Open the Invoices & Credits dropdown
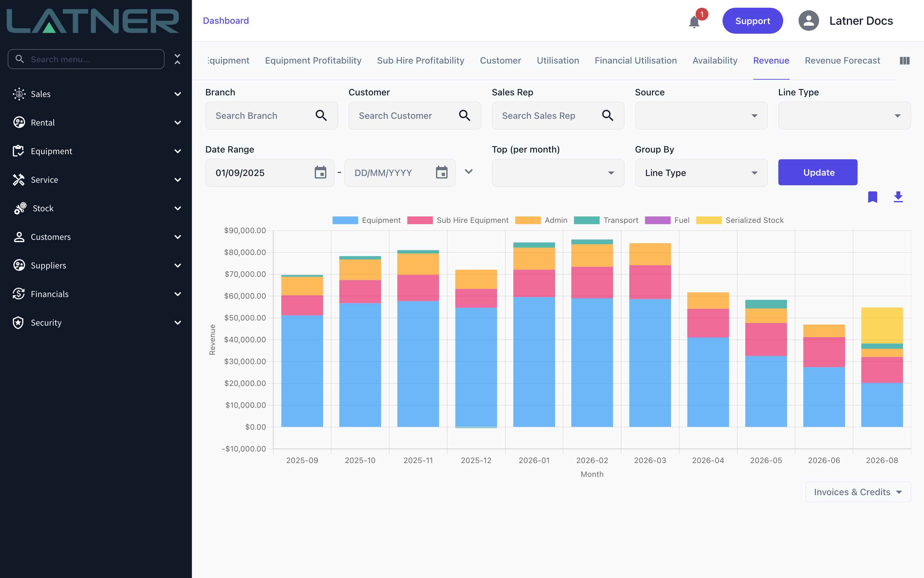The height and width of the screenshot is (578, 924). point(858,492)
